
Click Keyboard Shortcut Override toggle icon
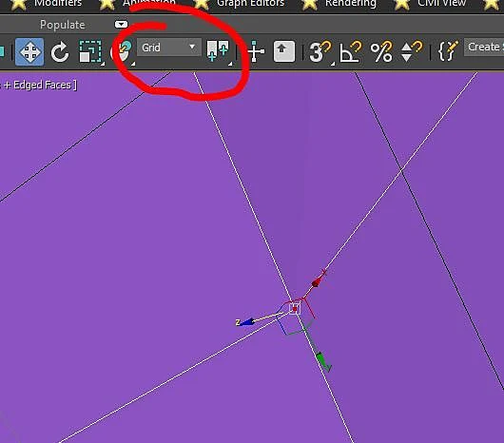click(283, 51)
